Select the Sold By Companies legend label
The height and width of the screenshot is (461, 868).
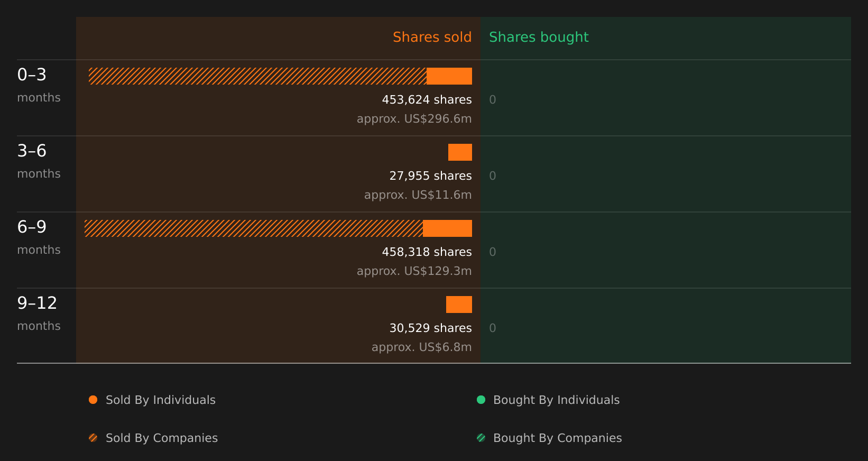(x=162, y=438)
